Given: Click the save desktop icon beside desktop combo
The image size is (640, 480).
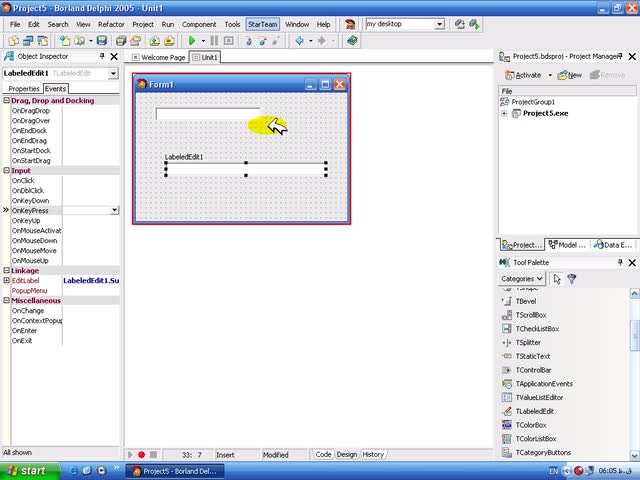Looking at the screenshot, I should coord(460,24).
